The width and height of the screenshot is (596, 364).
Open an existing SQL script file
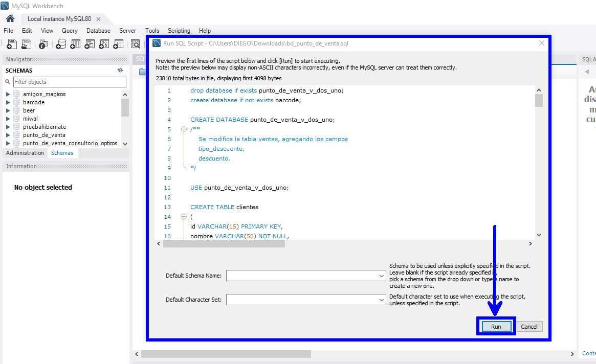tap(27, 44)
